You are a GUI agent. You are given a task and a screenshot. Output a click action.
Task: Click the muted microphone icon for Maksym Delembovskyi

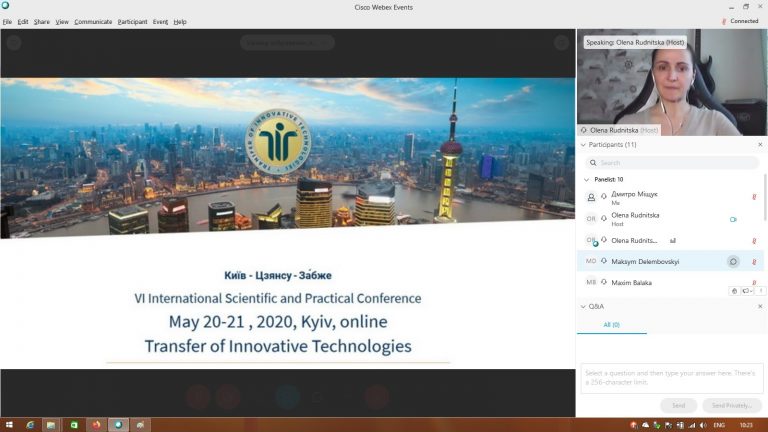tap(754, 262)
